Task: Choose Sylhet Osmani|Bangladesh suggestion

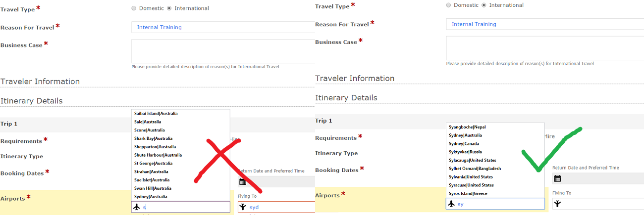Action: tap(475, 169)
